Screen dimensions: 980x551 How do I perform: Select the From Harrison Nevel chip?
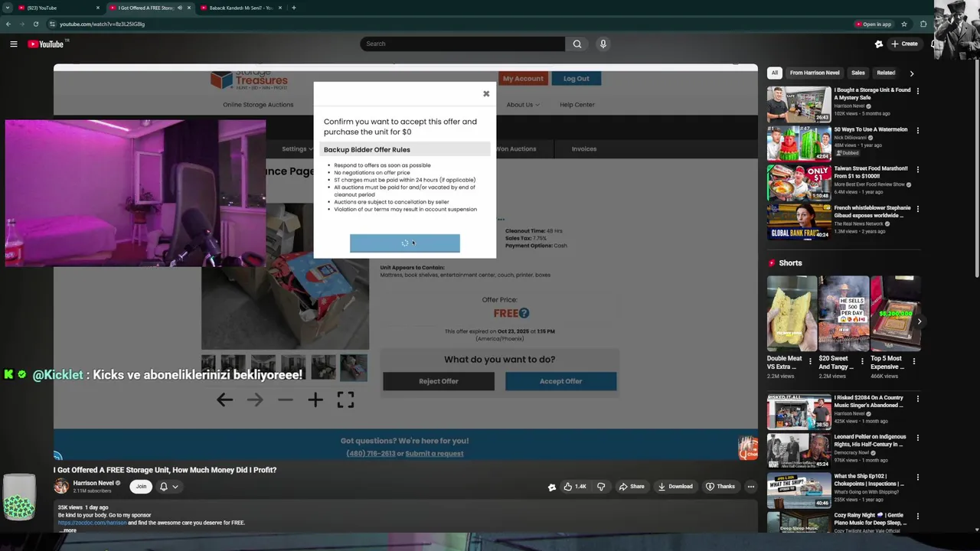815,73
